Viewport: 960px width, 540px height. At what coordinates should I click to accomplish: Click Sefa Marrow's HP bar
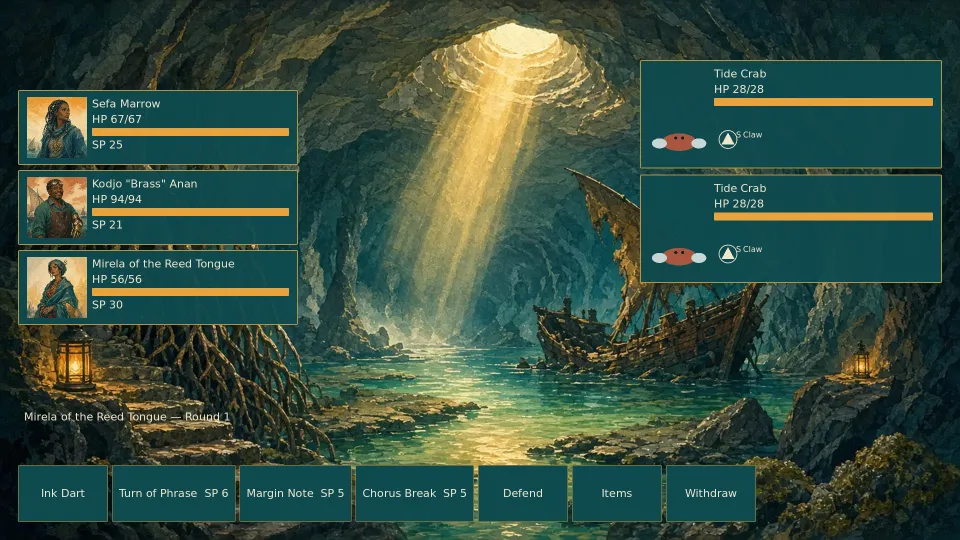coord(190,132)
